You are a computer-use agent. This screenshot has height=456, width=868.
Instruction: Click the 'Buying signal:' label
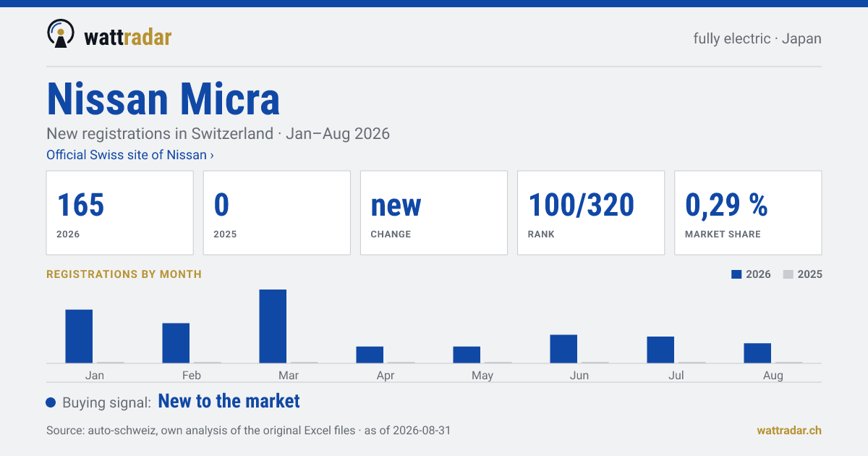106,402
